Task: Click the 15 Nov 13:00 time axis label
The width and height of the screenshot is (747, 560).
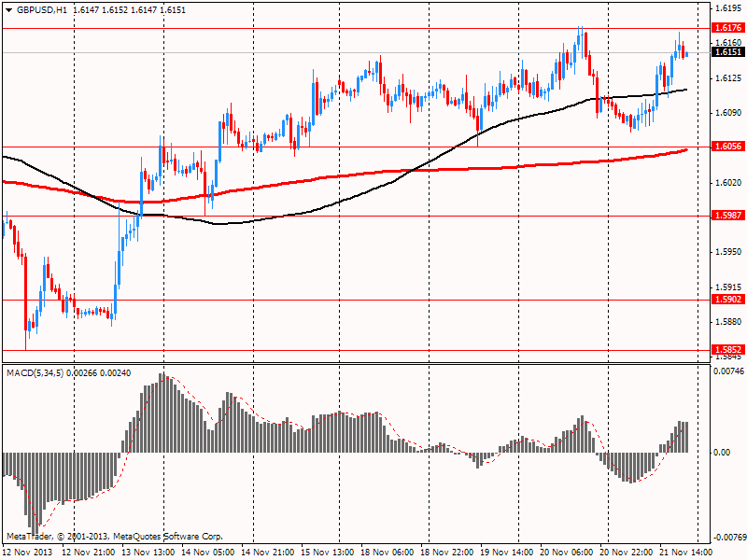Action: pos(328,552)
